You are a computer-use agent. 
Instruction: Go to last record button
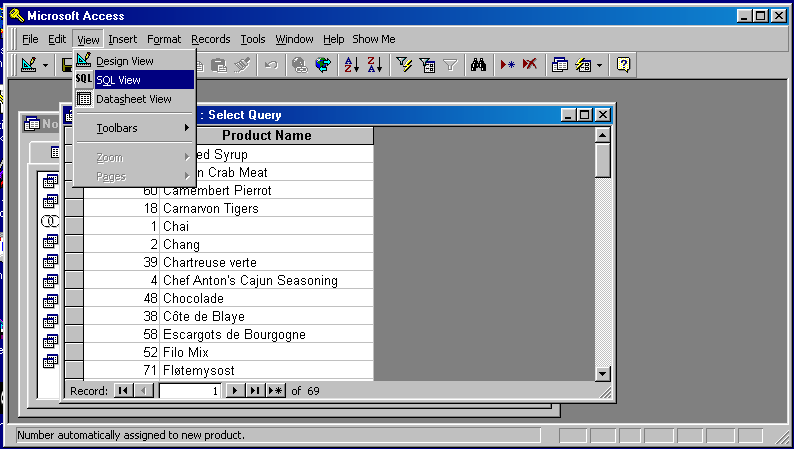255,391
